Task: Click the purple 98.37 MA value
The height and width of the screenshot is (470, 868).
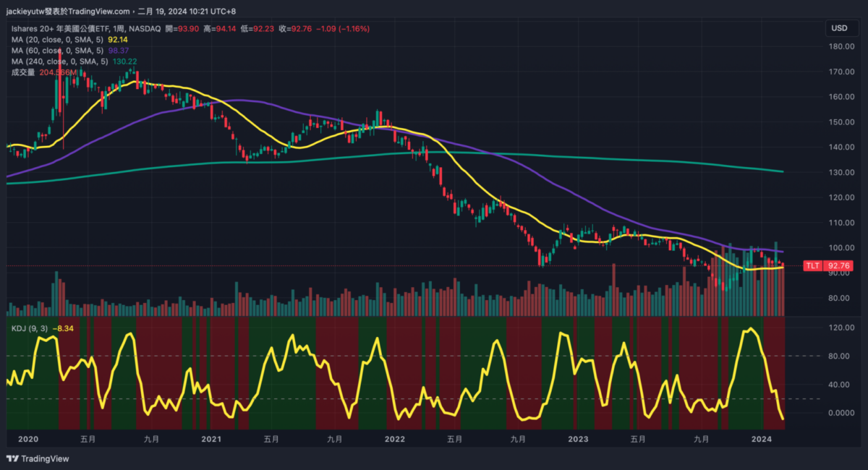Action: 118,51
